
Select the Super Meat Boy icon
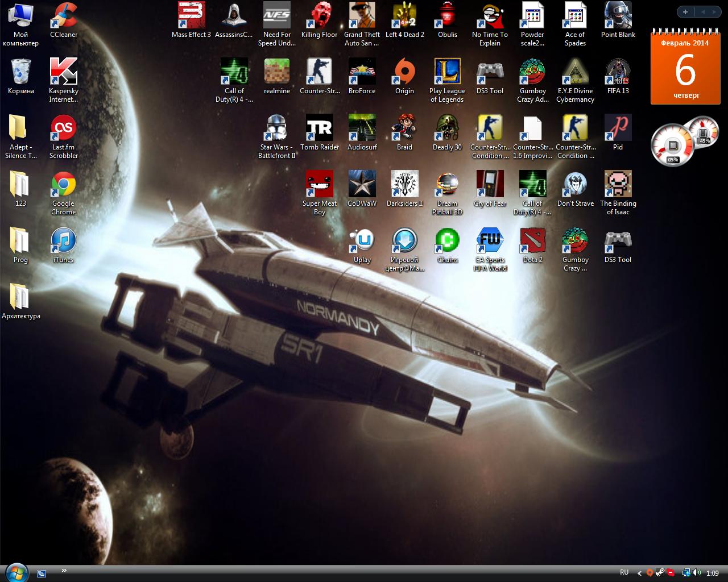point(319,185)
